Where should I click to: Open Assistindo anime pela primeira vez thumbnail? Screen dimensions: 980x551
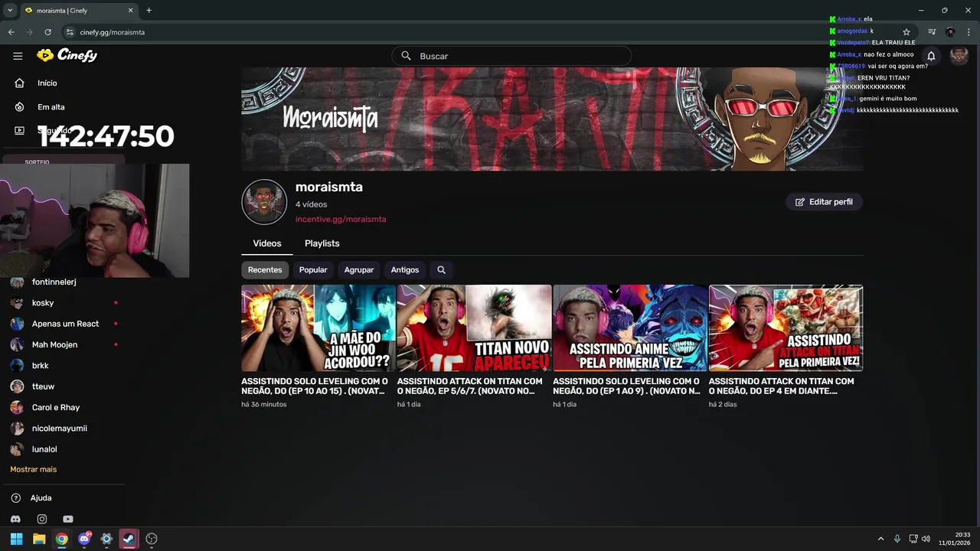630,328
